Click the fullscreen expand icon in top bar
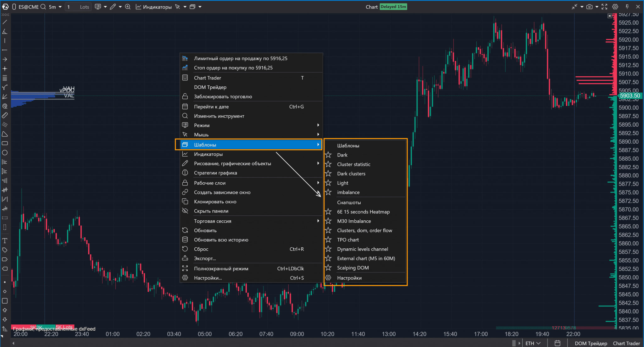Image resolution: width=644 pixels, height=347 pixels. pyautogui.click(x=604, y=7)
